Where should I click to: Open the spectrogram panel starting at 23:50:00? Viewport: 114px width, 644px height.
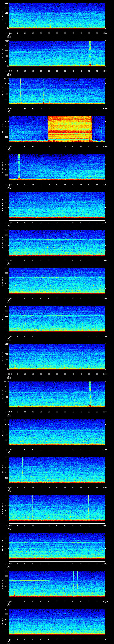pos(57,243)
